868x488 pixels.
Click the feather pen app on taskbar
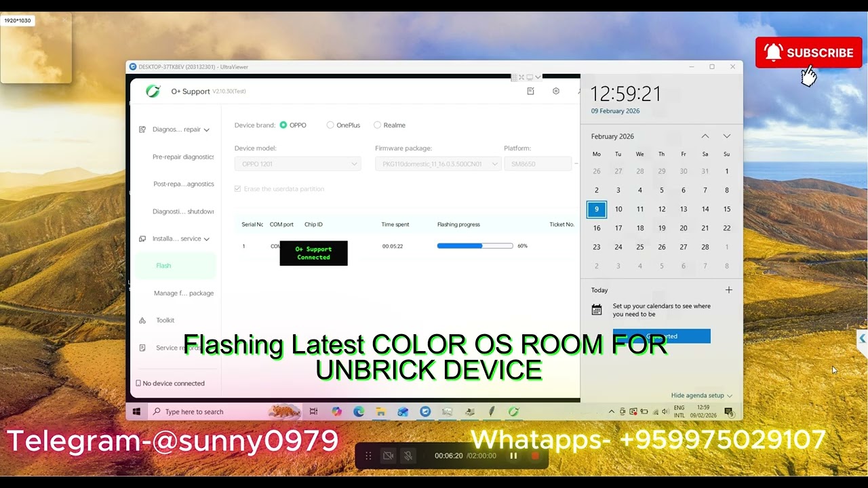click(492, 411)
